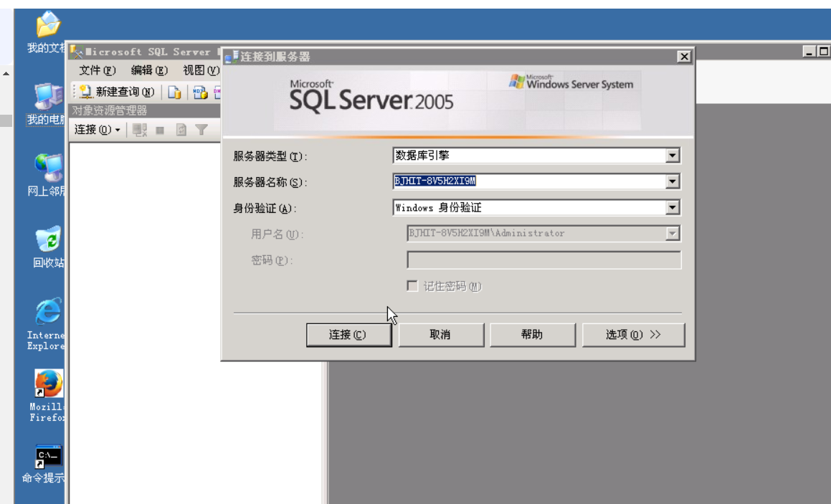Click the Windows 身份验证 combo box

pos(536,208)
